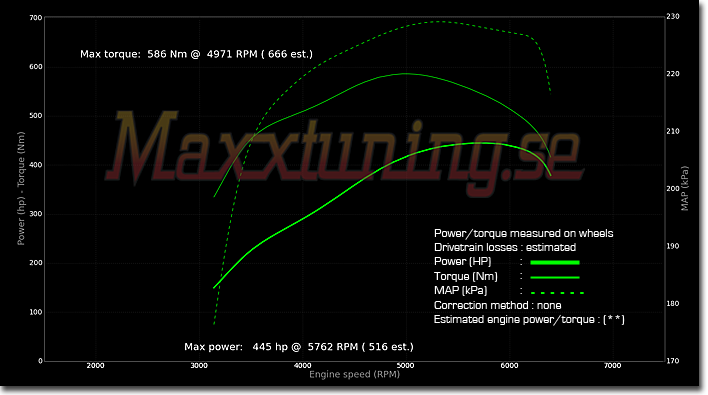Click the 0 left y-axis tick label
This screenshot has height=395, width=708.
[x=40, y=361]
